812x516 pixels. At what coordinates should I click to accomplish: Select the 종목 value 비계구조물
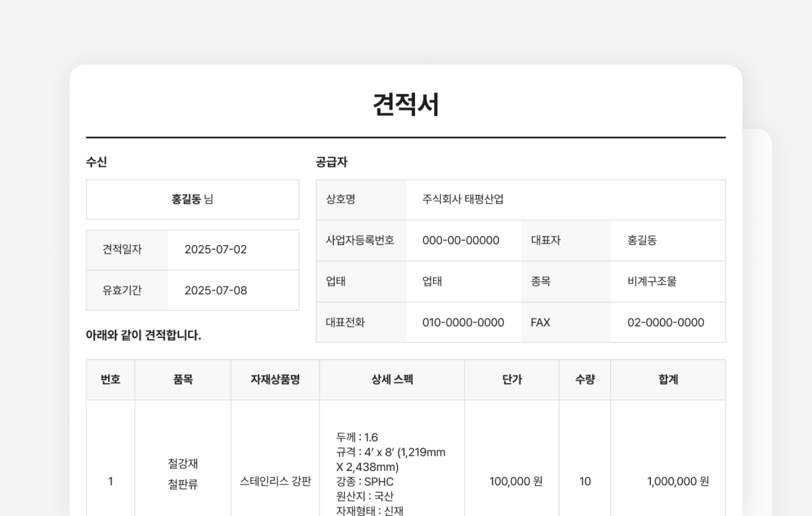click(652, 282)
